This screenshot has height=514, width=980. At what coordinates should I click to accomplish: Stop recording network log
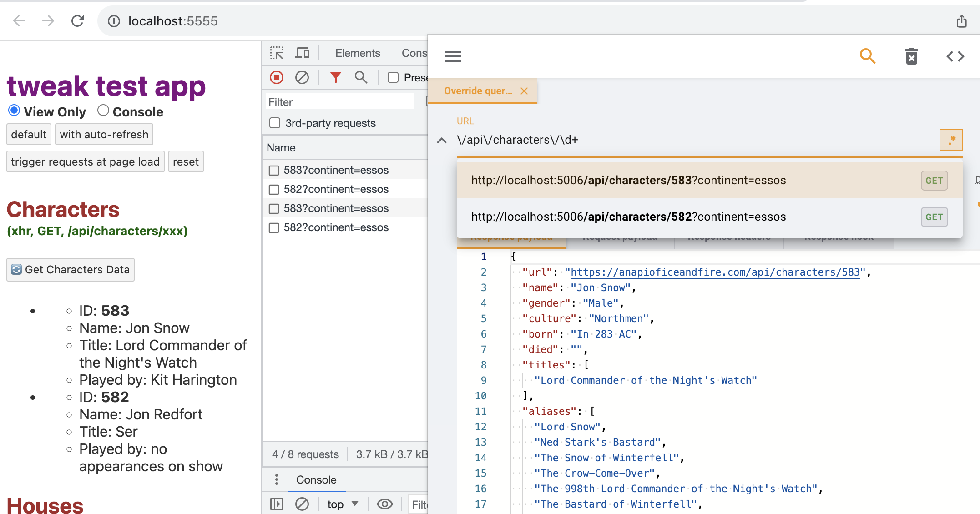click(x=277, y=77)
